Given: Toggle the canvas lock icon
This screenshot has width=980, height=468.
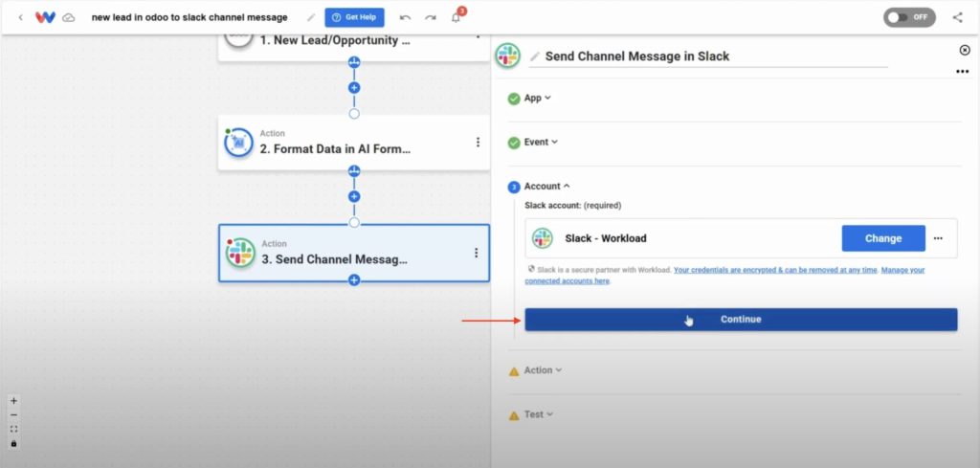Looking at the screenshot, I should pos(13,444).
